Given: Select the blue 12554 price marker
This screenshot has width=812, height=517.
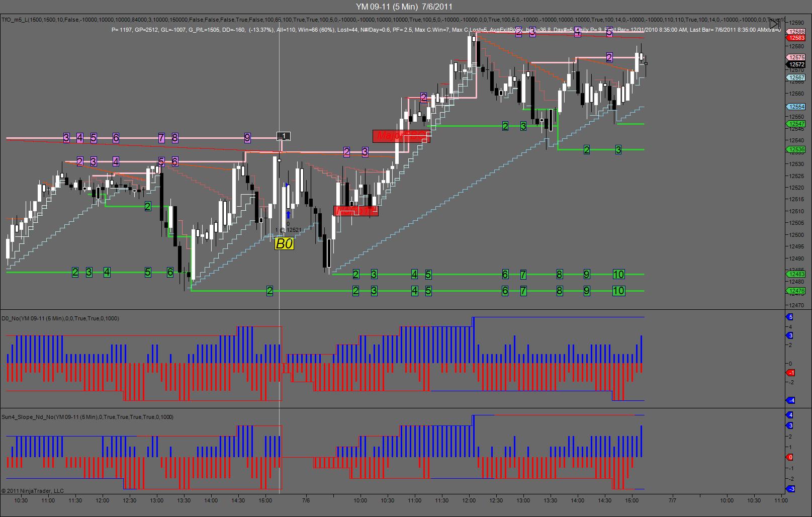Looking at the screenshot, I should tap(796, 107).
